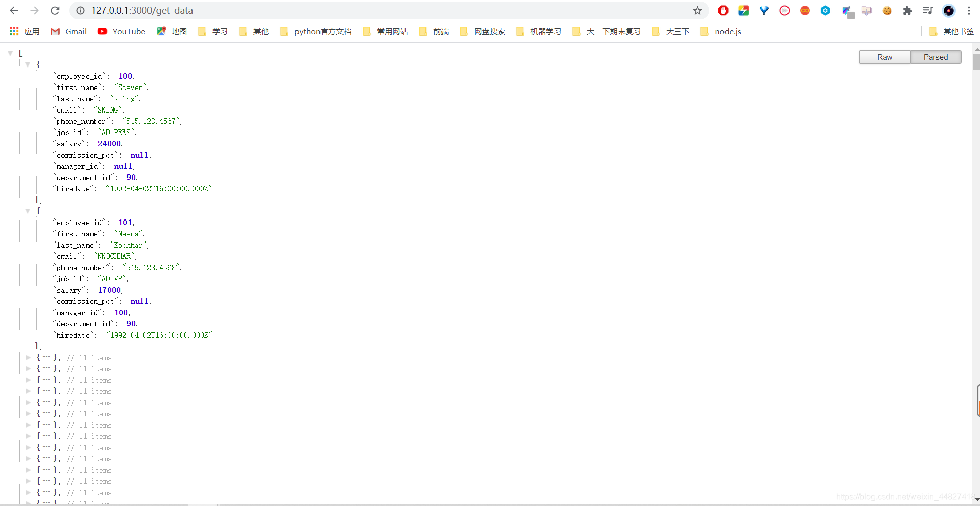Viewport: 980px width, 506px height.
Task: Open the vinyl record music extension
Action: point(949,10)
